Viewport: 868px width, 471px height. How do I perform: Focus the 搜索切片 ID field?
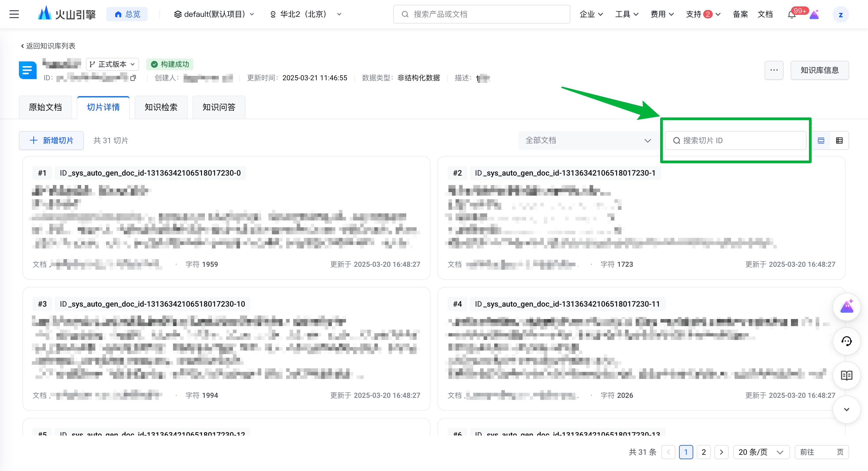coord(735,140)
